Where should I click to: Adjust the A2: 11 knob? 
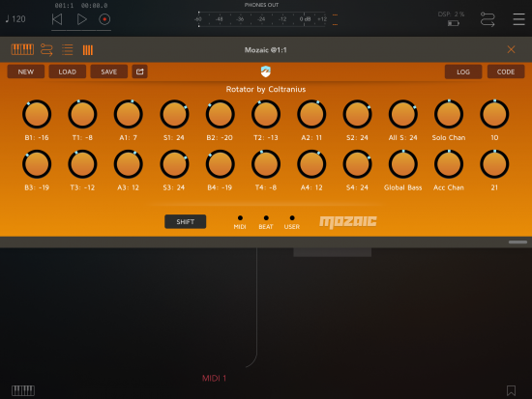click(311, 114)
